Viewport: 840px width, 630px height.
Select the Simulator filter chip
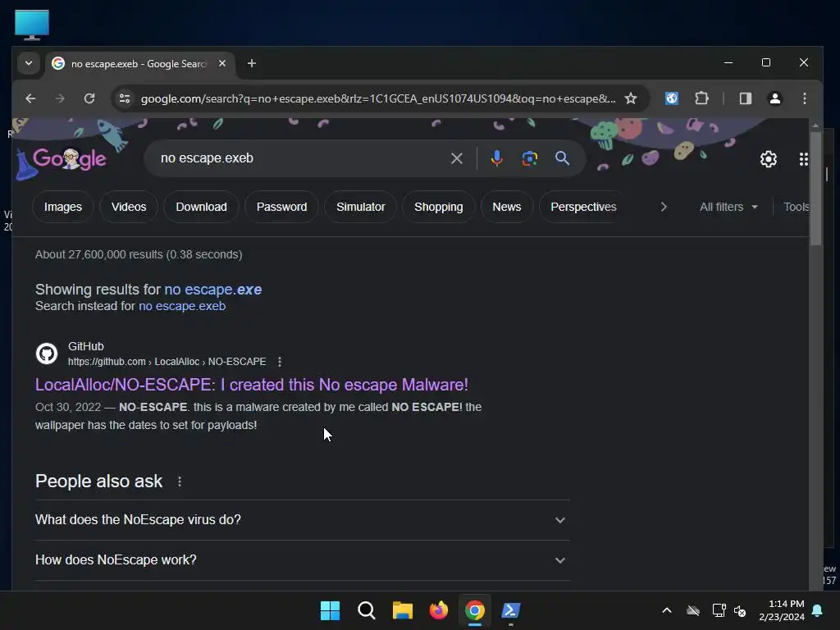click(361, 207)
